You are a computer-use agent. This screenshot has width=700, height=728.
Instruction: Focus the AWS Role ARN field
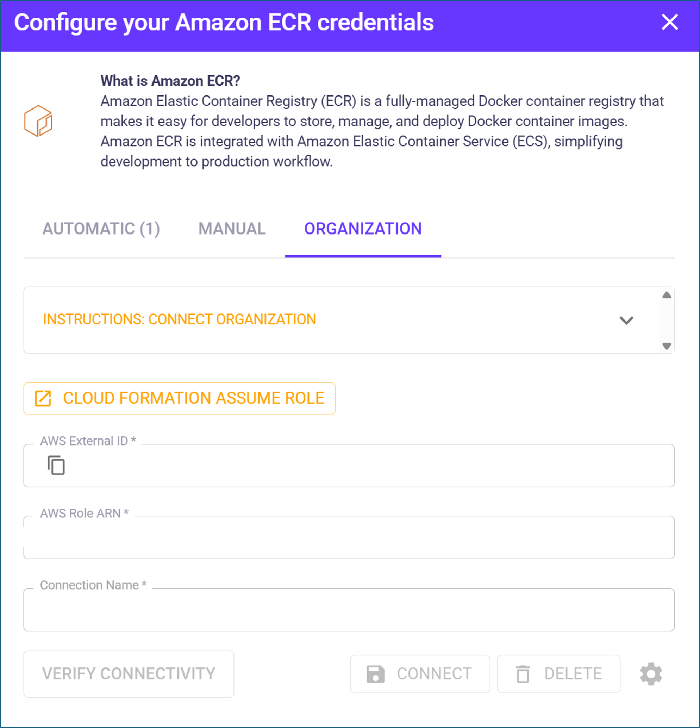[349, 537]
